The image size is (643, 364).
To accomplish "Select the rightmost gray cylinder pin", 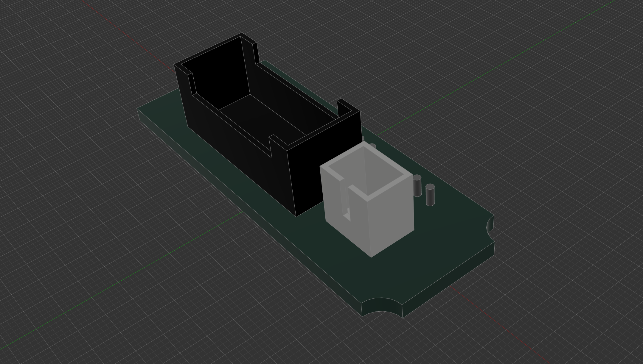I will pos(430,195).
